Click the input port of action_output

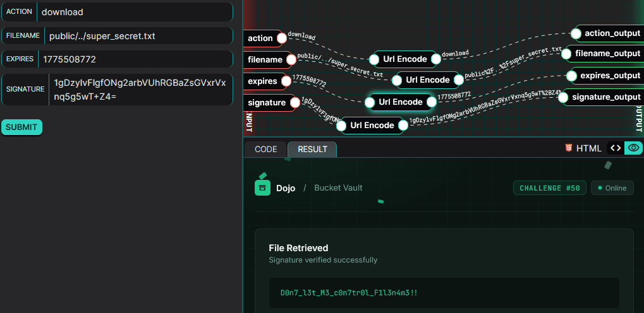(x=576, y=33)
